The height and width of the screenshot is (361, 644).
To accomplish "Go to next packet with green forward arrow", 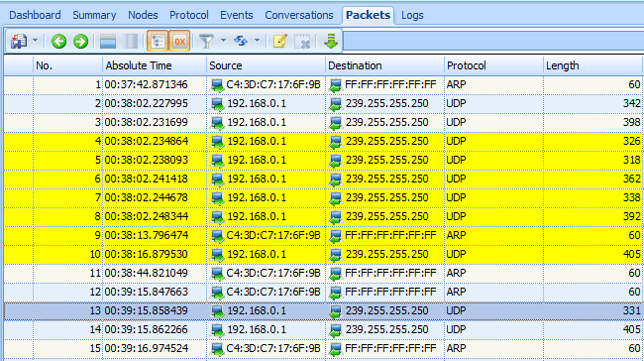I will tap(80, 41).
